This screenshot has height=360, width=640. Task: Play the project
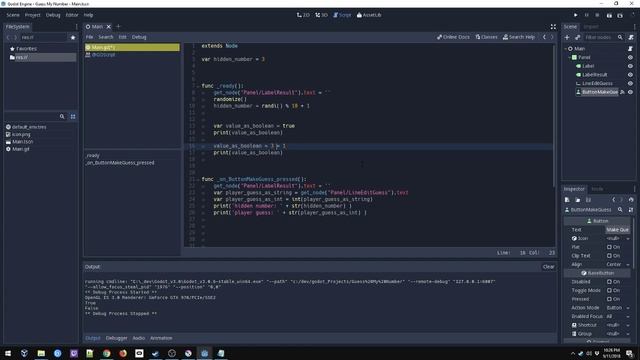[x=576, y=15]
